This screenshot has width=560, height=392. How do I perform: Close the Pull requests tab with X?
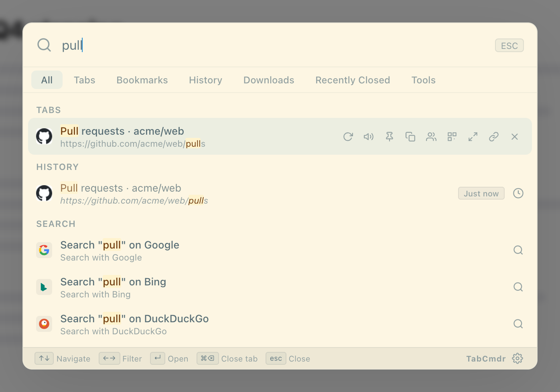(x=515, y=137)
